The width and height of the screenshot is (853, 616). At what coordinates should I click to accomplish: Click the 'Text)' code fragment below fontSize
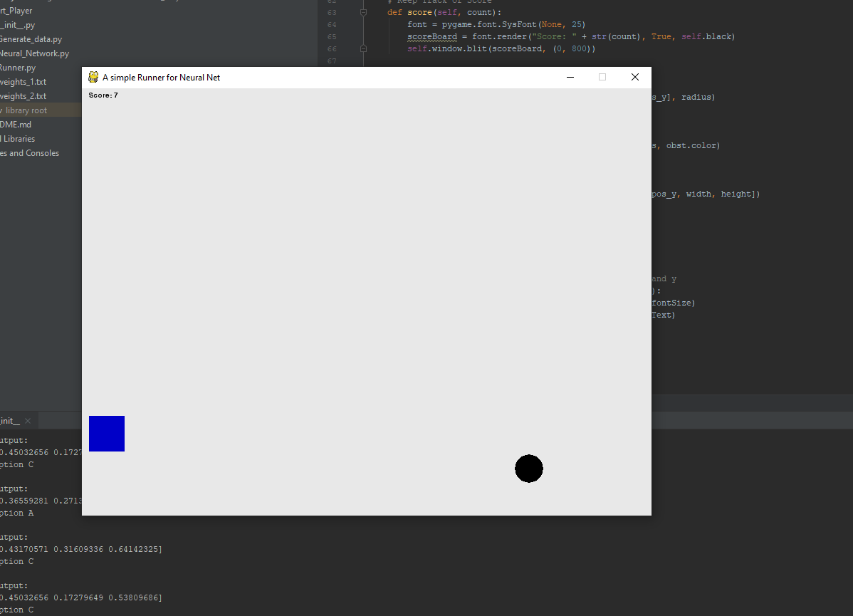pos(664,315)
